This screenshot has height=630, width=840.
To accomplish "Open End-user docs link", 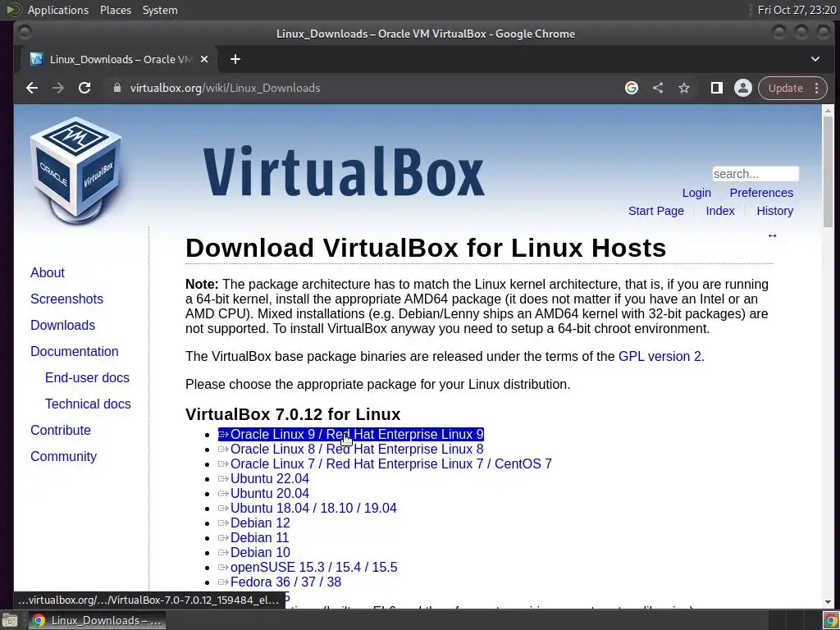I will pos(87,377).
